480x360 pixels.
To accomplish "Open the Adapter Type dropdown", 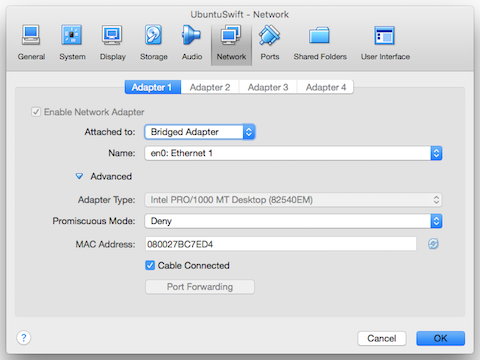I will coord(293,200).
